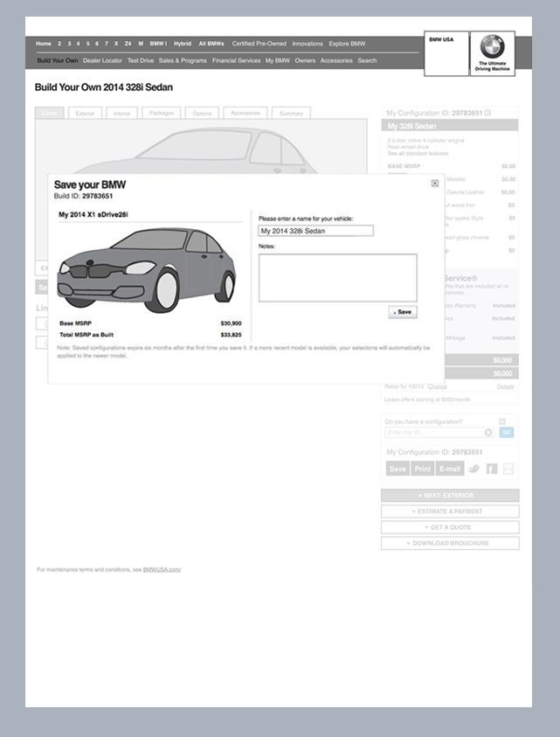Image resolution: width=560 pixels, height=737 pixels.
Task: Click the Twitter share icon
Action: (x=474, y=469)
